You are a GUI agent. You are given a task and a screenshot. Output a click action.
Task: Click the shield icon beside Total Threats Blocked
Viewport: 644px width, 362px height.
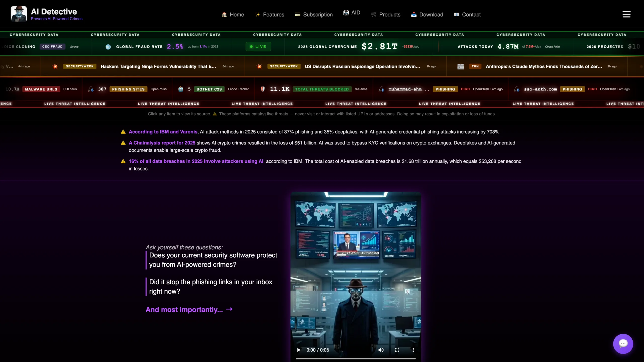pyautogui.click(x=262, y=89)
